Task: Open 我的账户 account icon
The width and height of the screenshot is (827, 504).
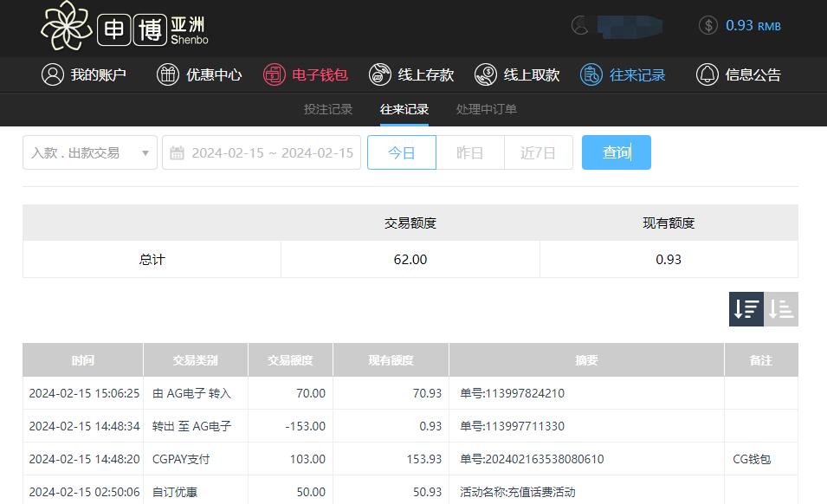Action: [x=53, y=74]
